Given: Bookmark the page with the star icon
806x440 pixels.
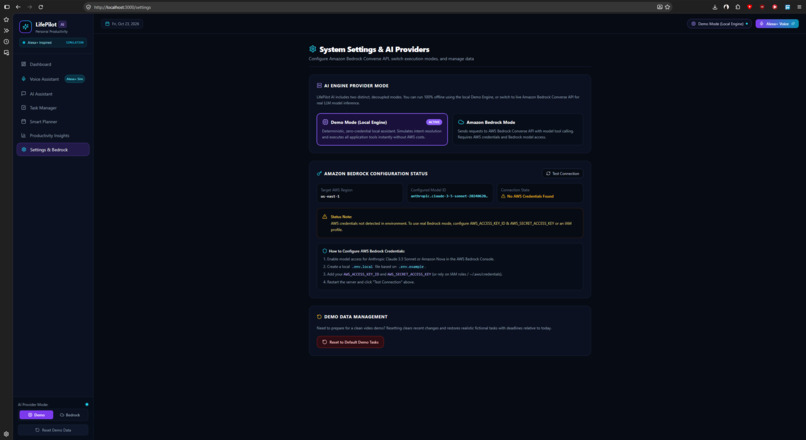Looking at the screenshot, I should 667,7.
